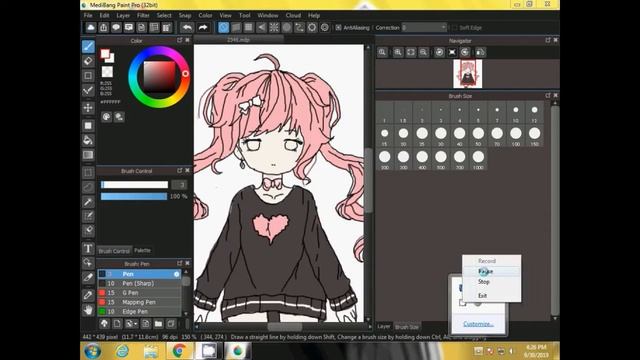Toggle the AntiAliasing checkbox

[x=338, y=28]
